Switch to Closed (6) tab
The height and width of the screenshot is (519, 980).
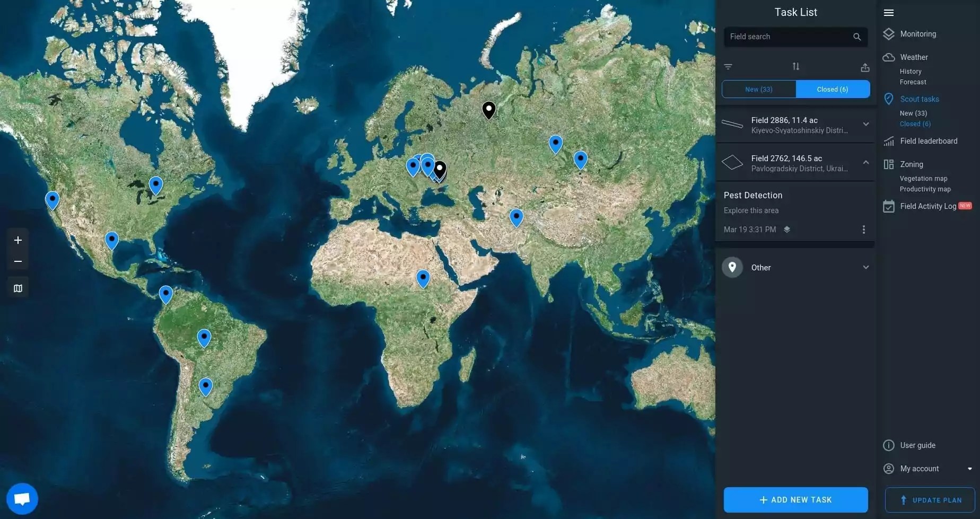tap(833, 89)
